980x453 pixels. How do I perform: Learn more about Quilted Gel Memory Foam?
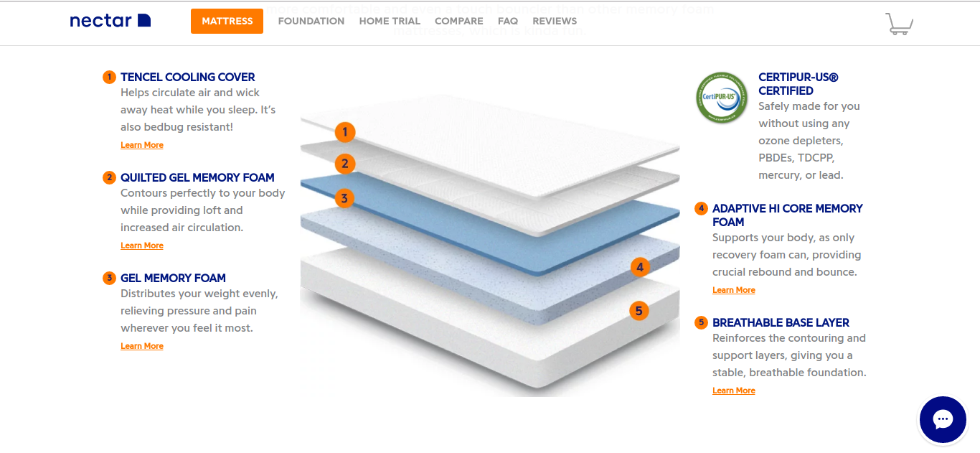(x=142, y=246)
